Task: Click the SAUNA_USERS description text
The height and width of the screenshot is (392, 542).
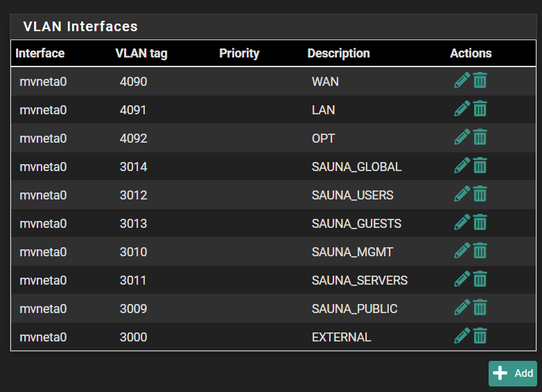Action: coord(352,195)
